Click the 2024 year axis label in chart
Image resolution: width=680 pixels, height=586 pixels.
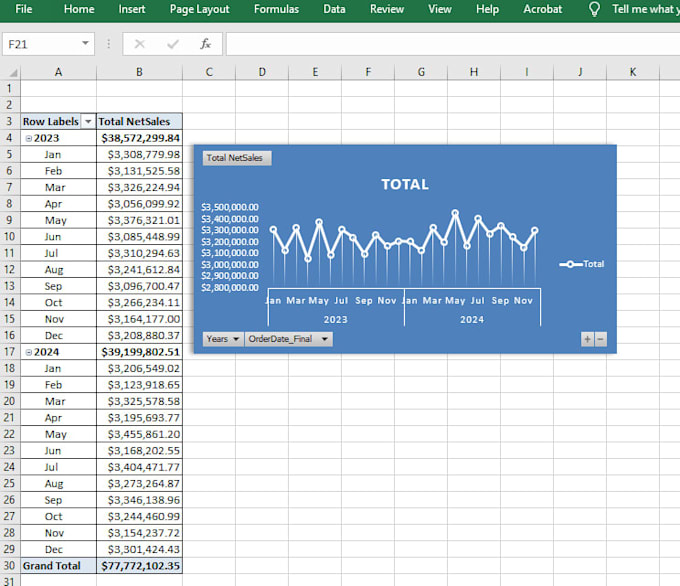472,320
